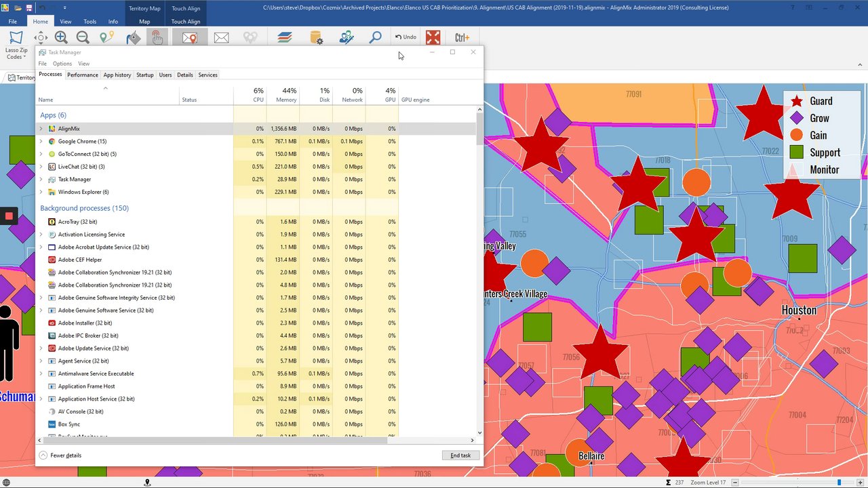Screen dimensions: 868x488
Task: Expand the Windows Explorer process group
Action: click(x=41, y=192)
